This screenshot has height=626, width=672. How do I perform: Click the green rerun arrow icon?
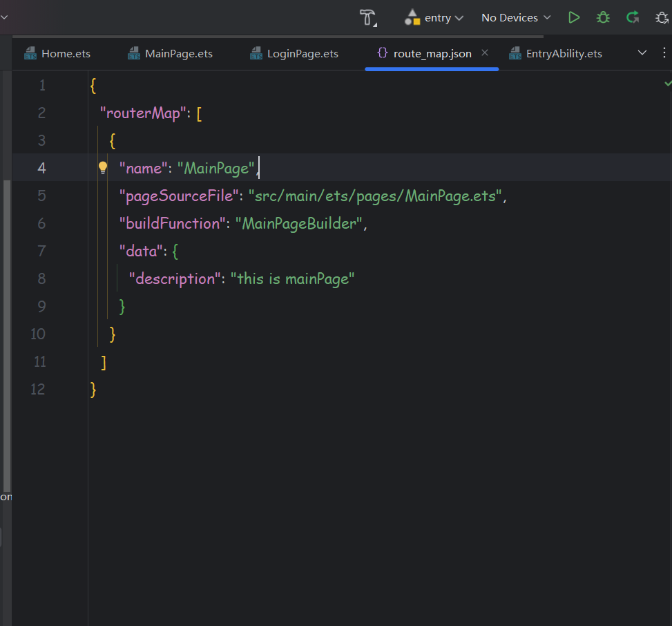pyautogui.click(x=632, y=17)
